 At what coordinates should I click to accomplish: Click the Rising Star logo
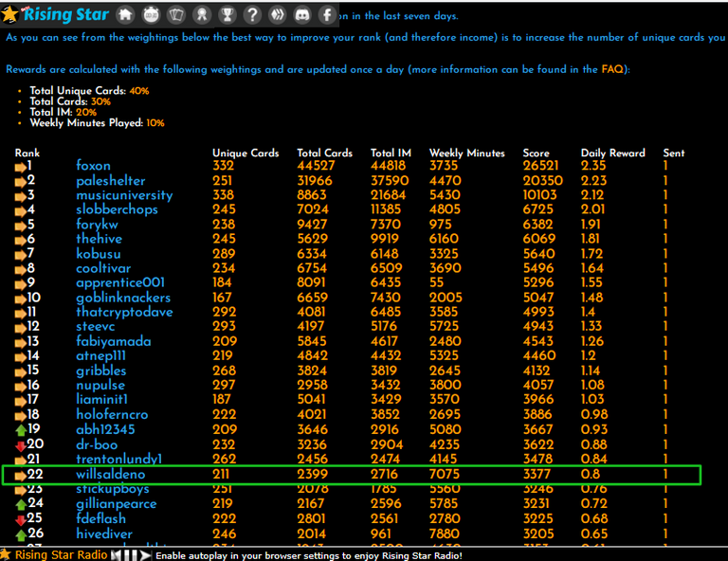click(55, 15)
